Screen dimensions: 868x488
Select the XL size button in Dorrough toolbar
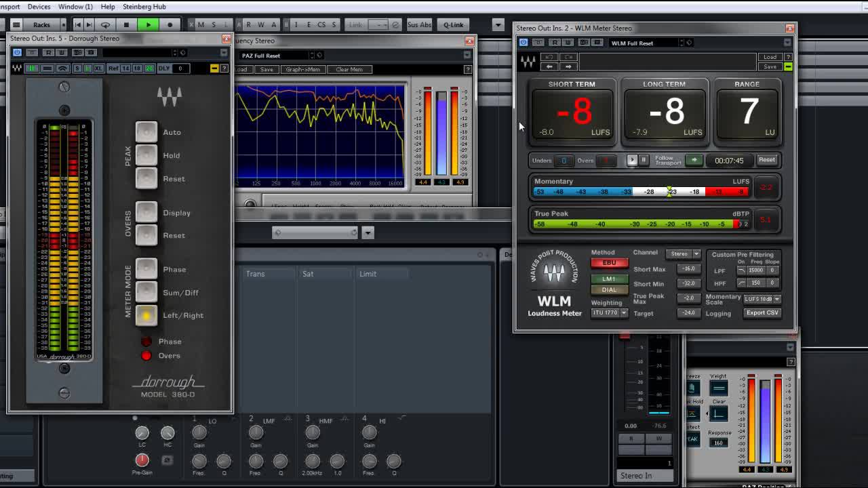99,68
